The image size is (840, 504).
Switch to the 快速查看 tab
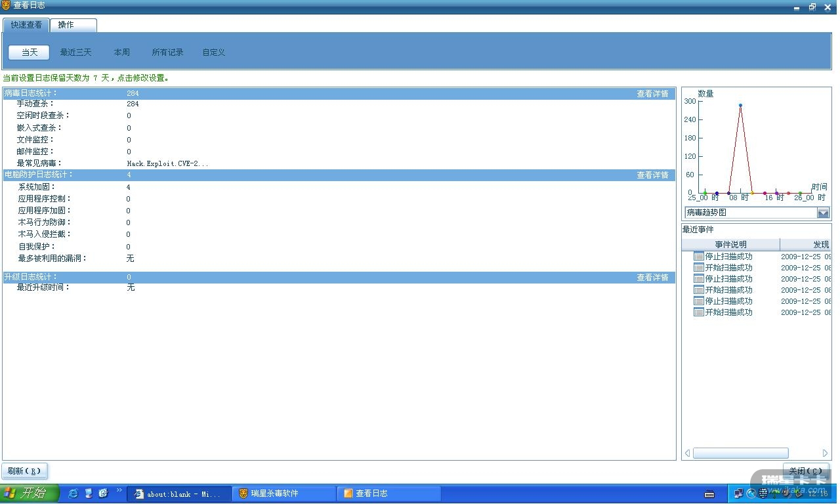[26, 25]
